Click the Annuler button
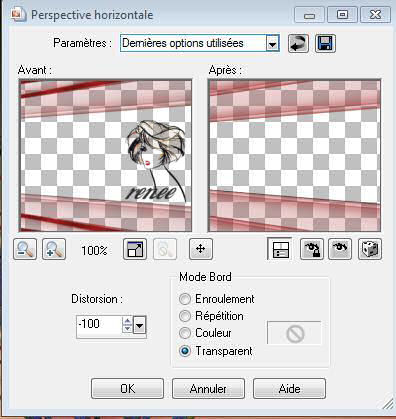396x419 pixels. (x=208, y=388)
